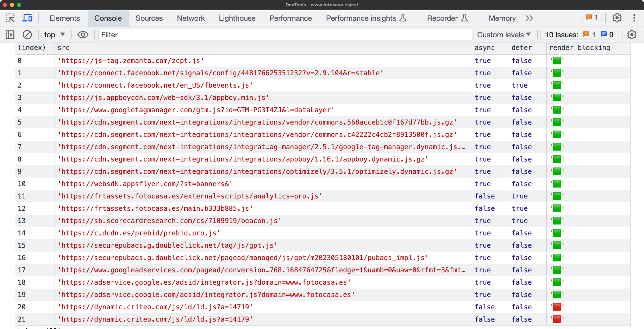Click the scorecardresearch beacon.js URL
The image size is (644, 329).
tap(169, 221)
